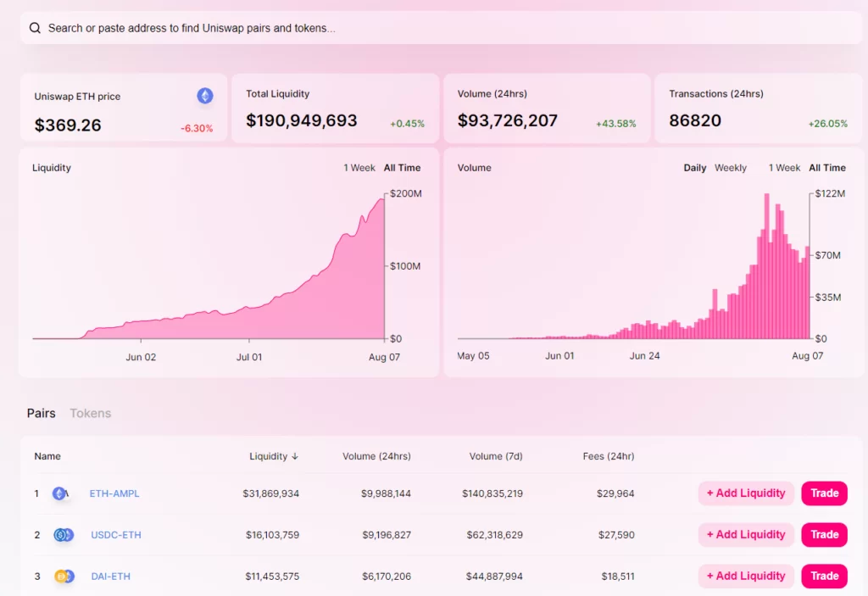This screenshot has height=596, width=868.
Task: Click the Transactions (24hrs) card title
Action: pos(716,94)
